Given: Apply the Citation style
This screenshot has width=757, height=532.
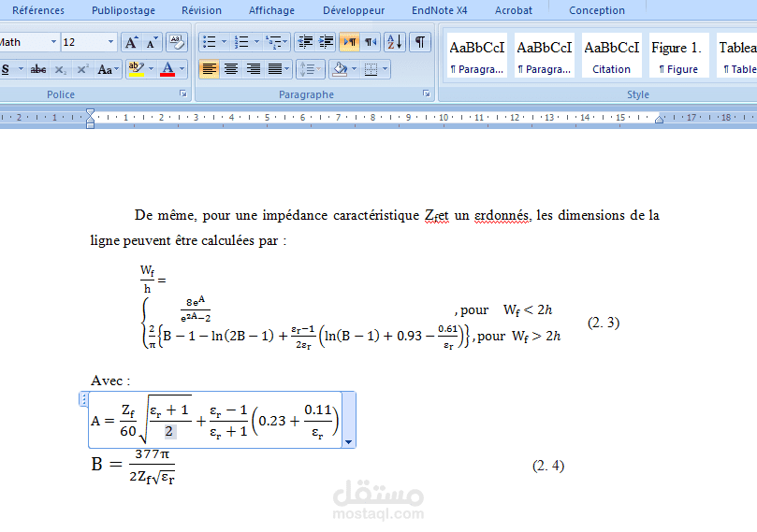Looking at the screenshot, I should (x=612, y=55).
